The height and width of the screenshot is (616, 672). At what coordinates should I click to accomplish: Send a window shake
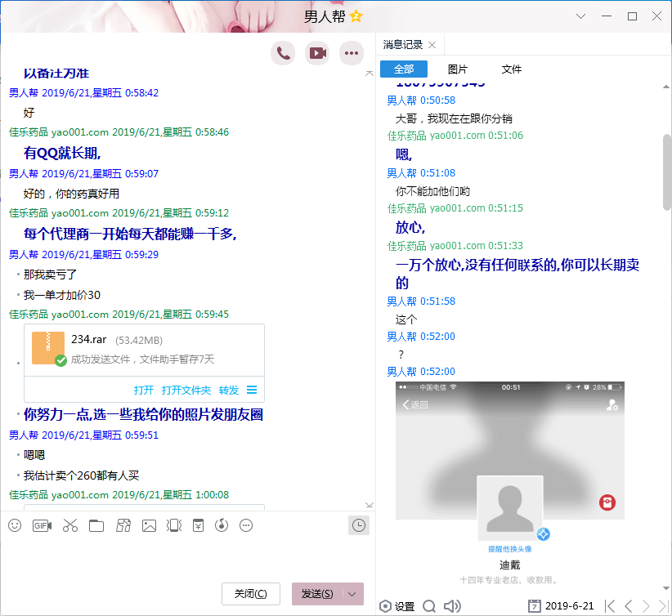point(173,525)
